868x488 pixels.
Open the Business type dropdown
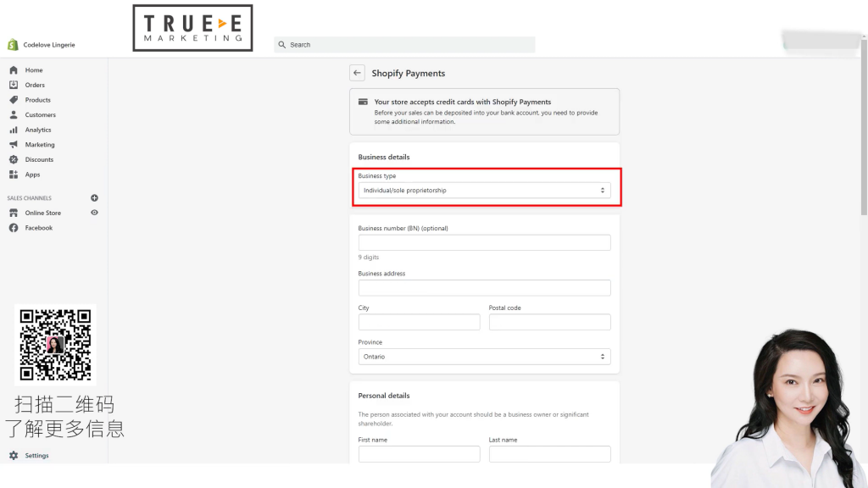click(x=484, y=191)
